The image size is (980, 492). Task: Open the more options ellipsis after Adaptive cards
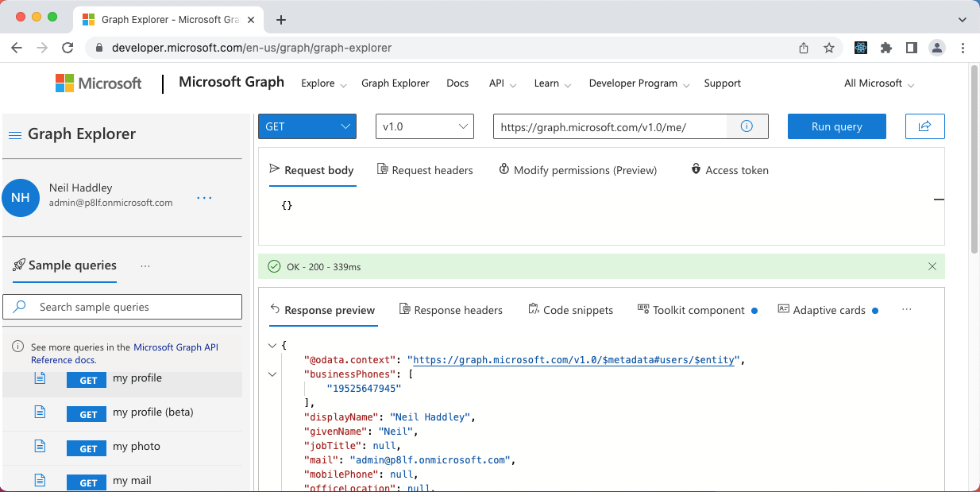907,310
